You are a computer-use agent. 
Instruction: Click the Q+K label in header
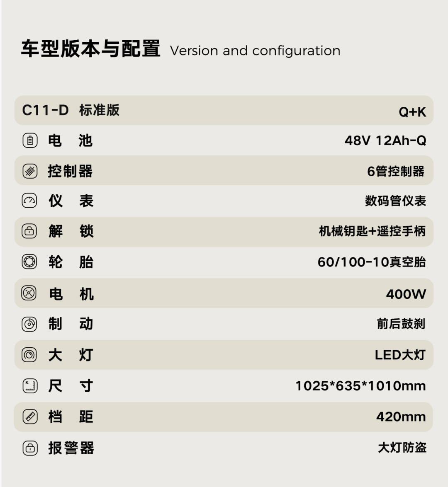click(x=412, y=111)
